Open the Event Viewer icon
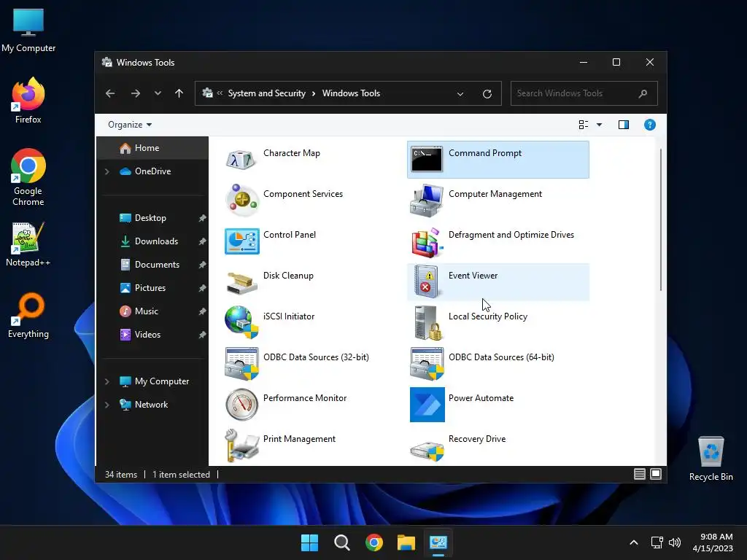Screen dimensions: 747x560 (x=426, y=282)
